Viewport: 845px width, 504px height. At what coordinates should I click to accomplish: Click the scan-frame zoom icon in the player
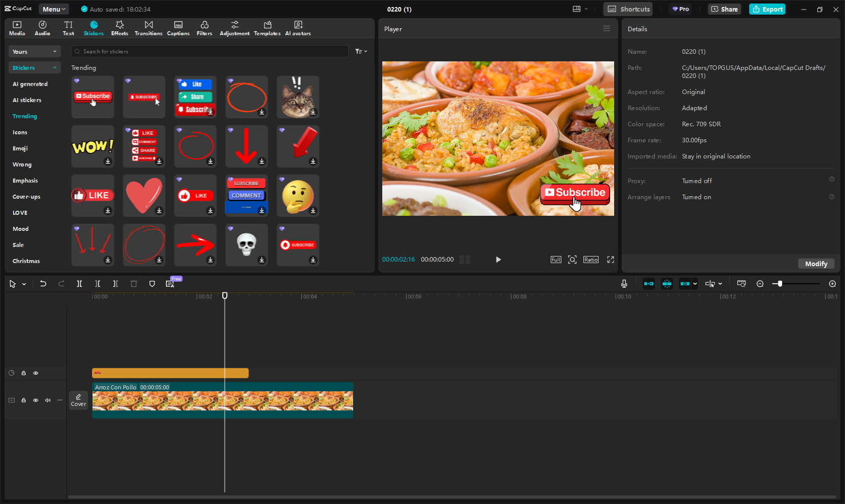(572, 260)
